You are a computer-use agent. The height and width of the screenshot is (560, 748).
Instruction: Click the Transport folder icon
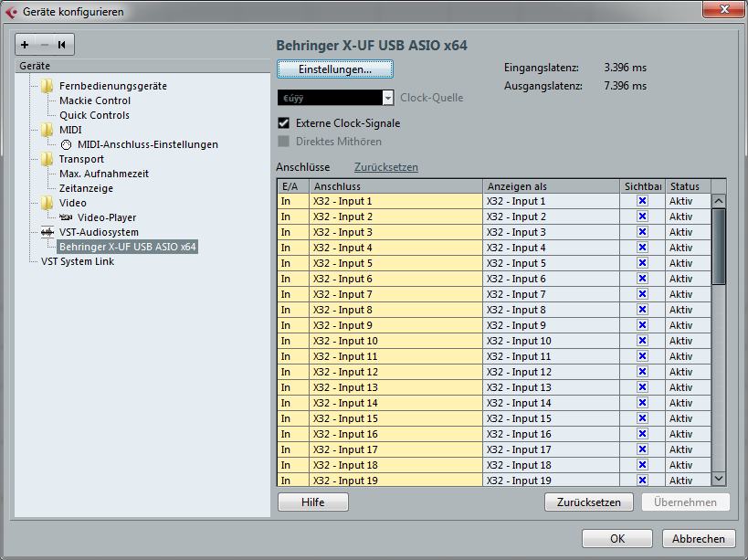point(47,159)
